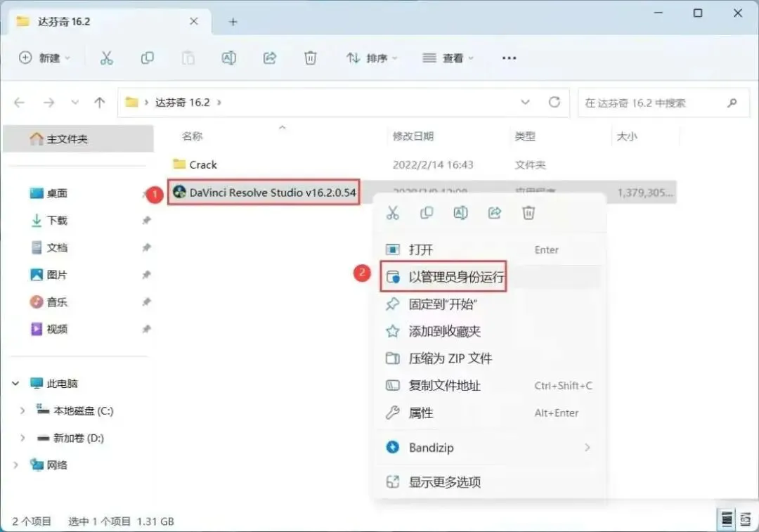Click the Share icon in the context menu

pos(494,212)
